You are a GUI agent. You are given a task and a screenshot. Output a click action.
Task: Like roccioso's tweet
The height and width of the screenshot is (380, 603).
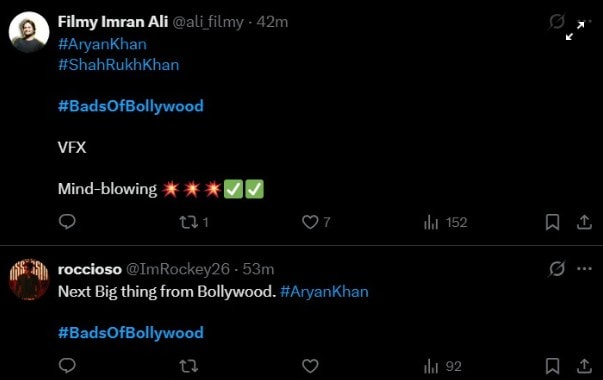click(310, 366)
